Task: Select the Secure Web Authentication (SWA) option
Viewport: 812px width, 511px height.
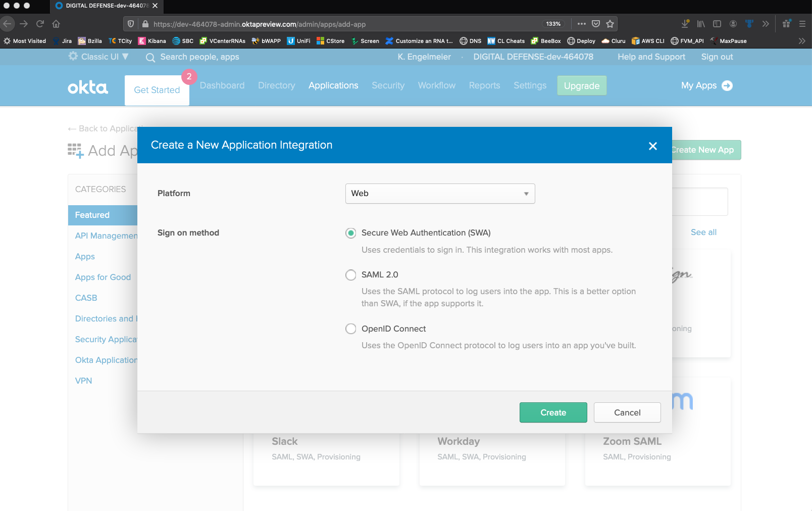Action: point(350,233)
